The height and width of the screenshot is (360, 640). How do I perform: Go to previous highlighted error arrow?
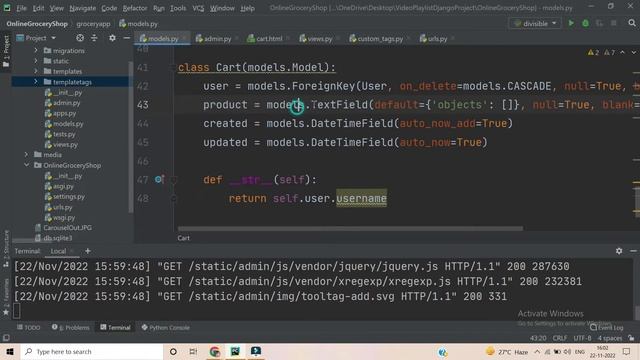point(622,53)
